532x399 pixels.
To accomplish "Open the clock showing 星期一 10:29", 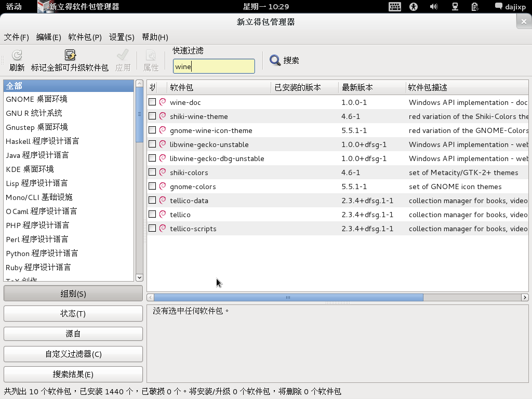I will pyautogui.click(x=265, y=6).
